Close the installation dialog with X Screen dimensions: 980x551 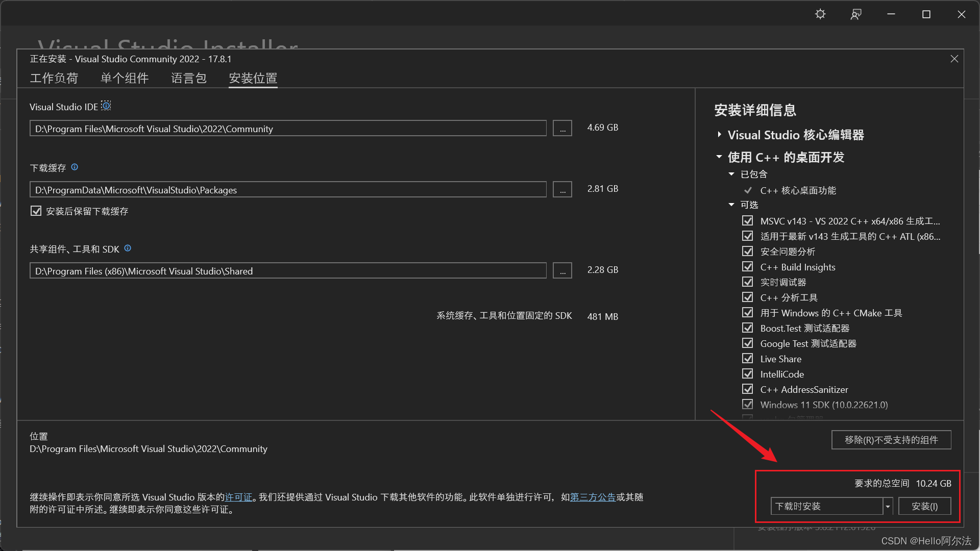pos(954,59)
